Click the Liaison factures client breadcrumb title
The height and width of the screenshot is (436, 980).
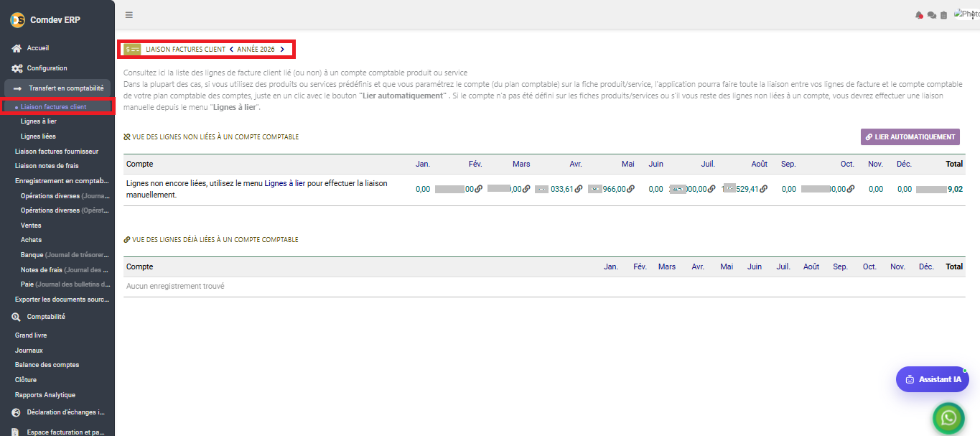pyautogui.click(x=185, y=50)
